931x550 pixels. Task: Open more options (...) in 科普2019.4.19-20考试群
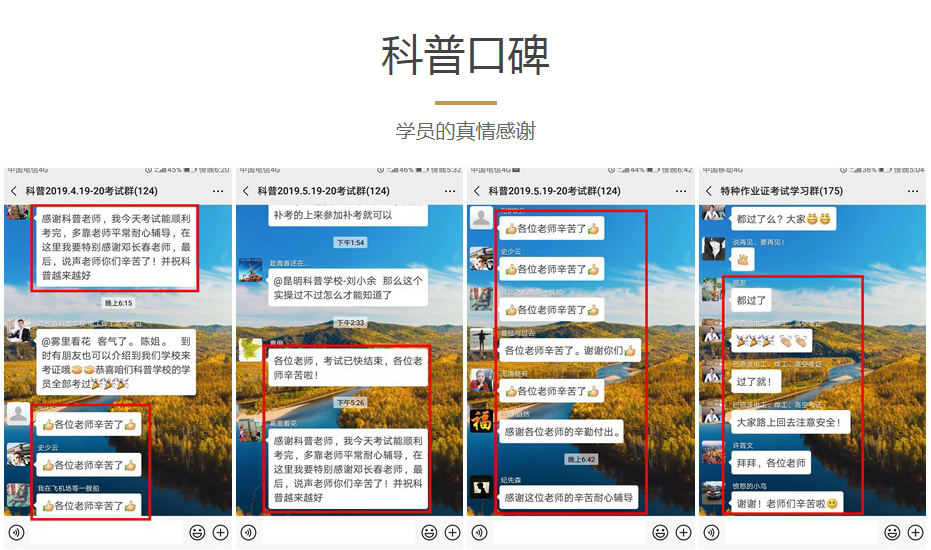tap(218, 191)
